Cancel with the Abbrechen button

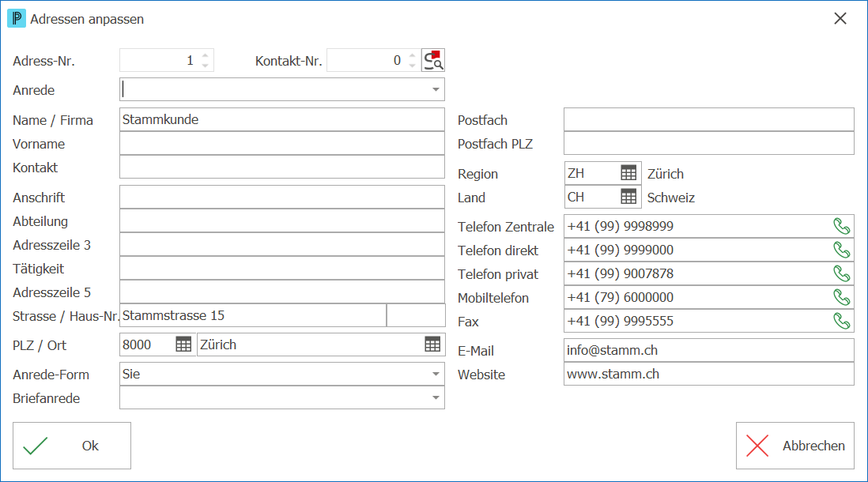(795, 446)
